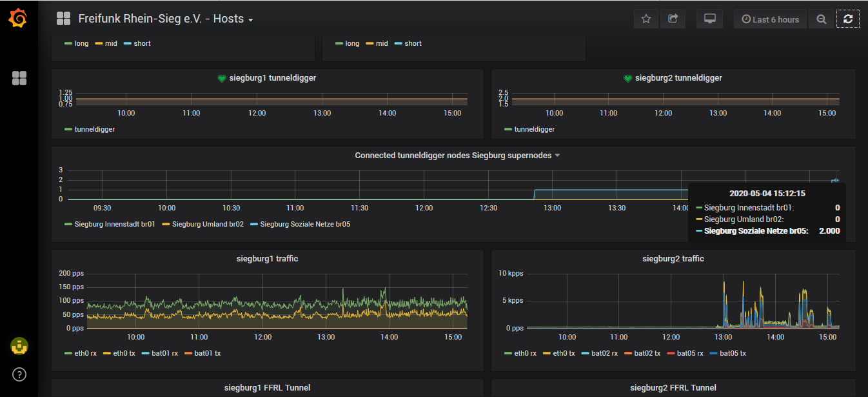Open the user profile avatar
This screenshot has width=868, height=397.
[19, 346]
